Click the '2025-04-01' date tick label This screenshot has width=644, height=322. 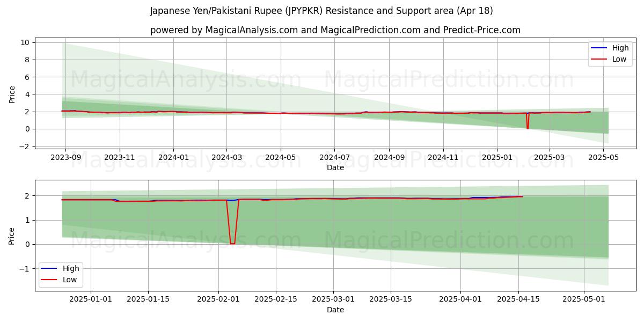462,299
